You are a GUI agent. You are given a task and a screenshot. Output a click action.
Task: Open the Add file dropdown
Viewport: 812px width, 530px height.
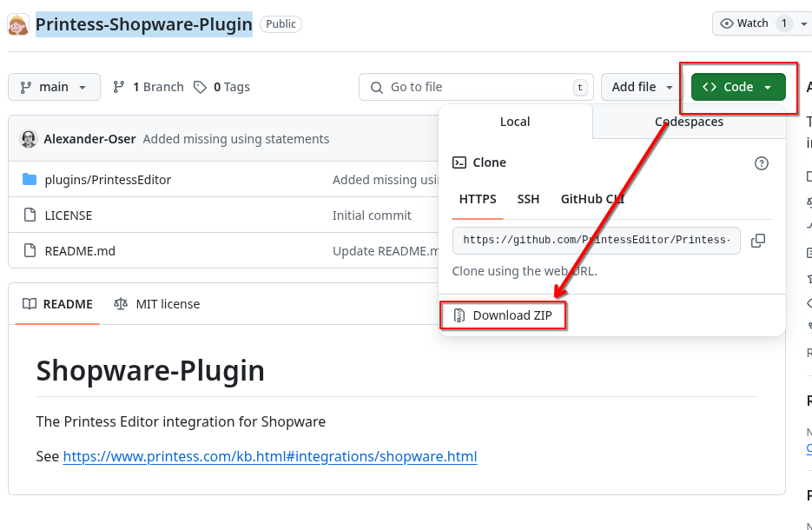(x=642, y=87)
